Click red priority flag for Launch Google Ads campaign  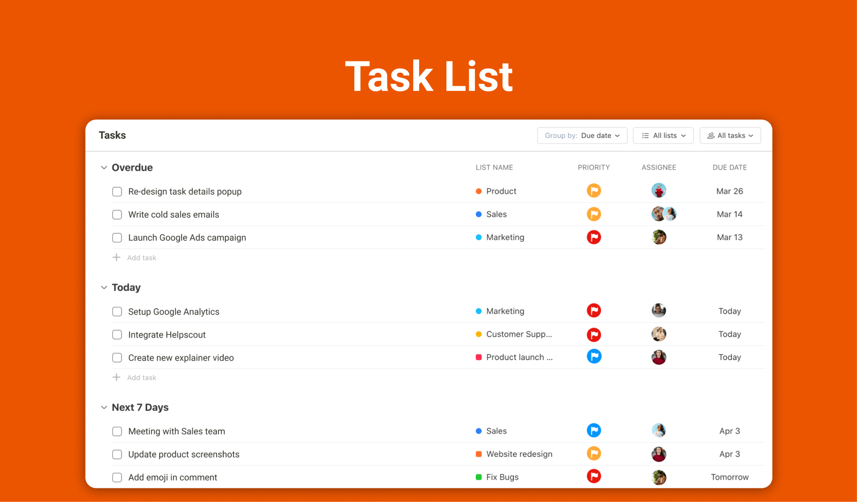tap(594, 237)
